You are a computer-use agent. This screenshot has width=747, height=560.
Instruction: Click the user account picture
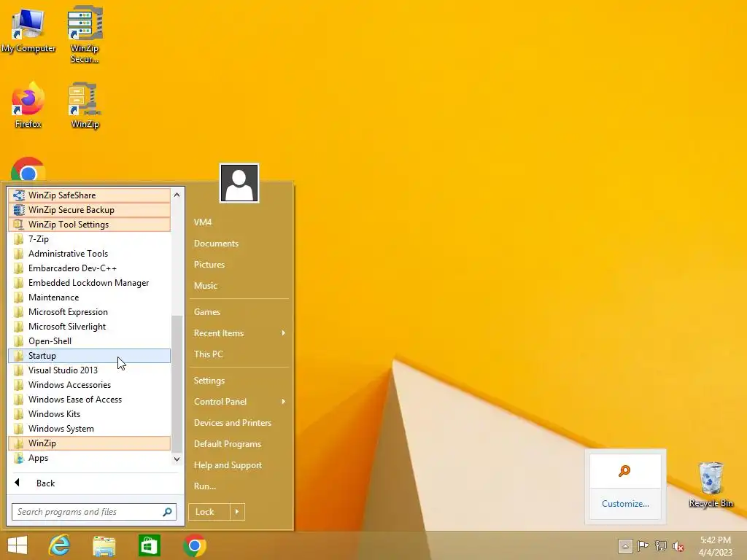pos(239,183)
